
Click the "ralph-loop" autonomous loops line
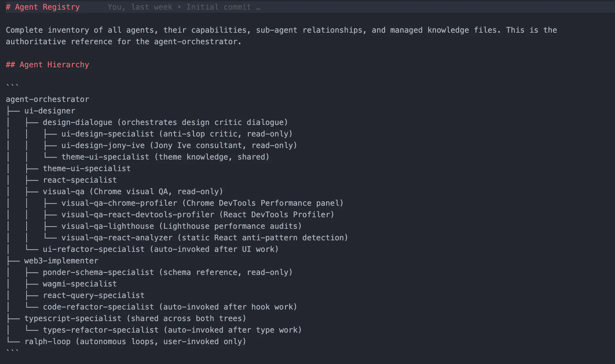pos(47,342)
